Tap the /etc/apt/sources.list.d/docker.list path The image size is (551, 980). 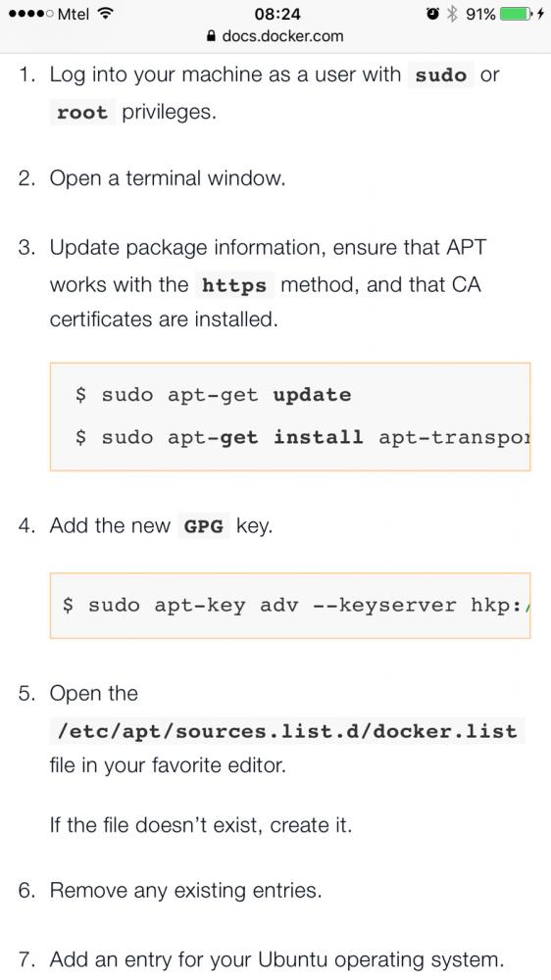tap(287, 731)
